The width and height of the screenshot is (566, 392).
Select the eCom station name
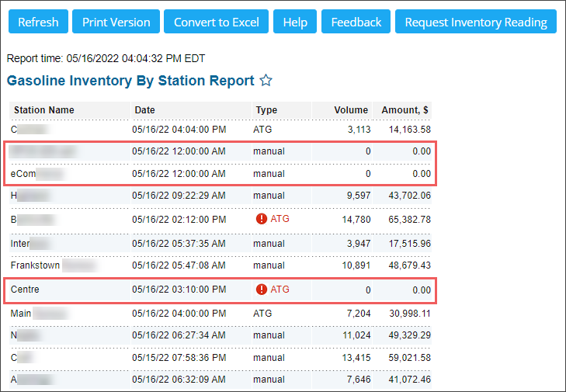point(23,174)
